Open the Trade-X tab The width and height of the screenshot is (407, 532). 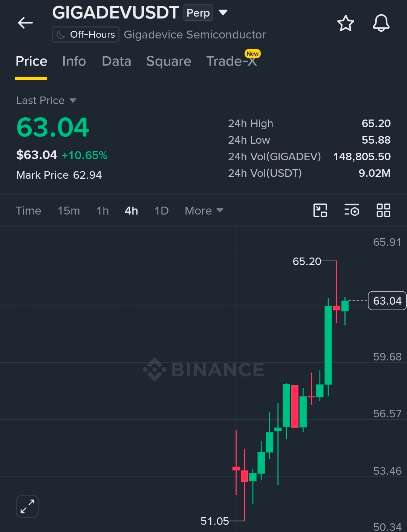231,61
